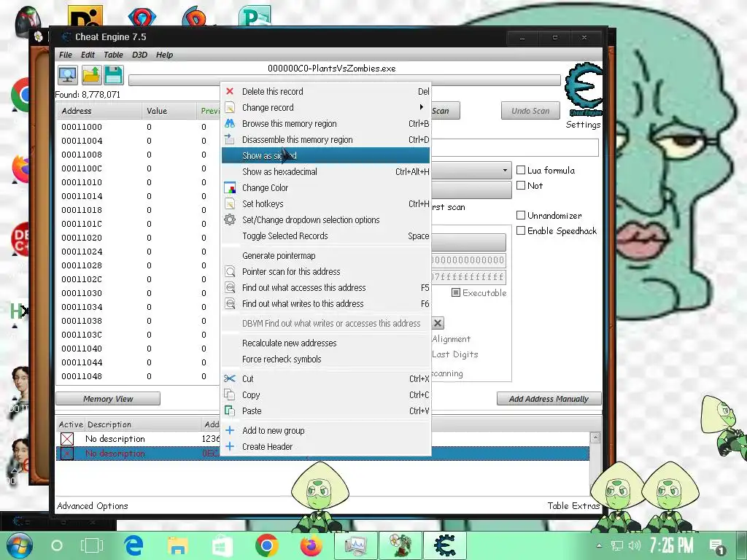The height and width of the screenshot is (560, 747).
Task: Select Generate pointermap
Action: (x=326, y=255)
